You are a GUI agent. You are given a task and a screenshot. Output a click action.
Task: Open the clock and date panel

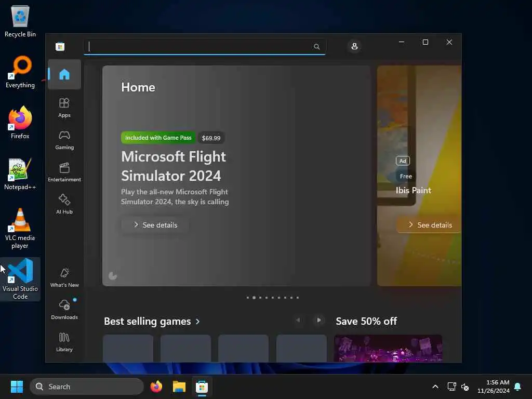(494, 387)
